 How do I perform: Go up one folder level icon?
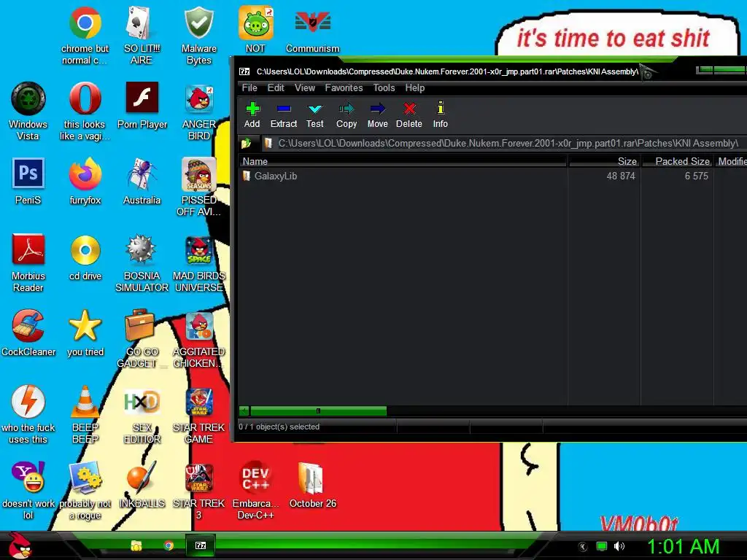(x=247, y=144)
